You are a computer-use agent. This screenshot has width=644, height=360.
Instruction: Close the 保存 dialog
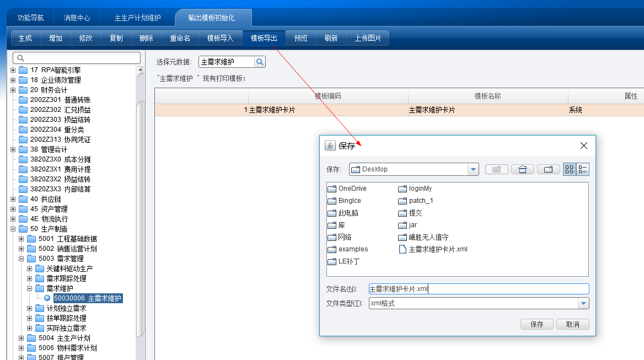583,146
